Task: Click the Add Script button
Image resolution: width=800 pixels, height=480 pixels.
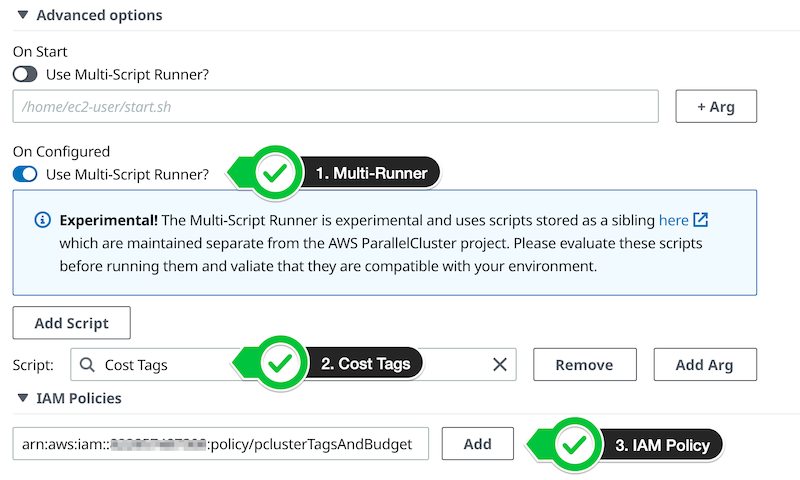Action: coord(71,323)
